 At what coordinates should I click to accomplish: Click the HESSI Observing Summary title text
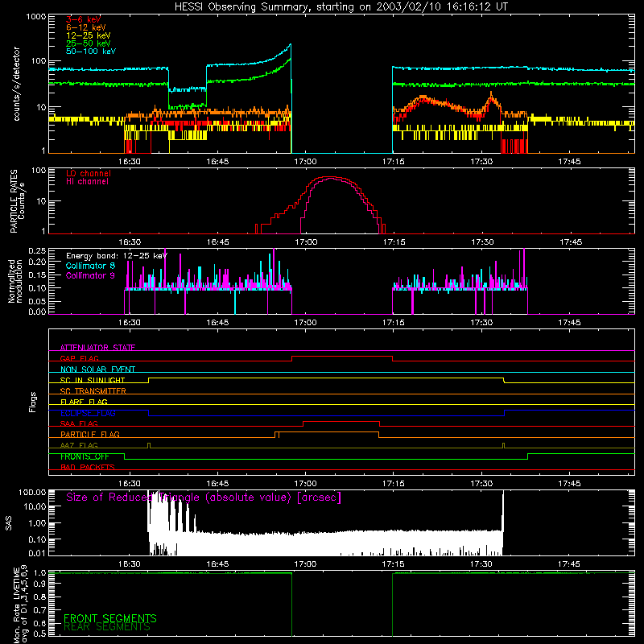tap(341, 7)
